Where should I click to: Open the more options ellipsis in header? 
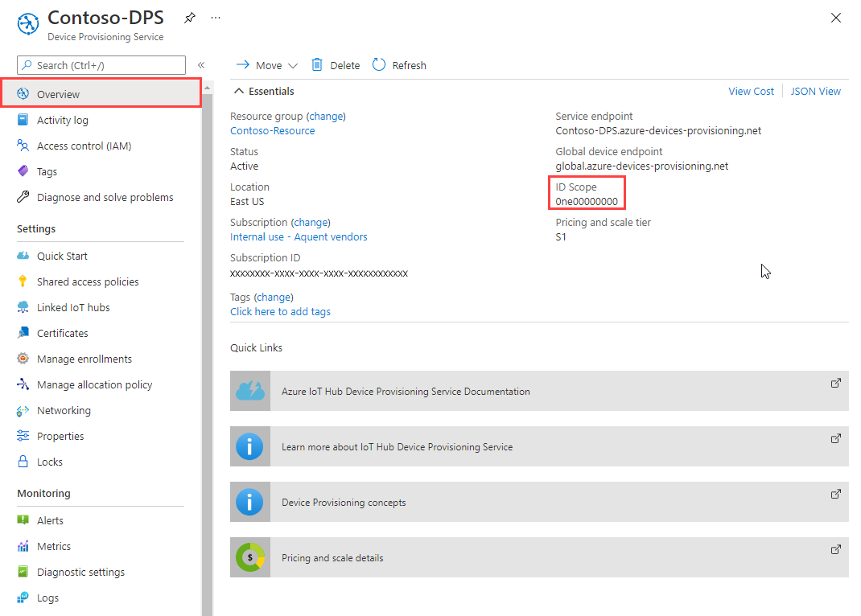pos(215,18)
